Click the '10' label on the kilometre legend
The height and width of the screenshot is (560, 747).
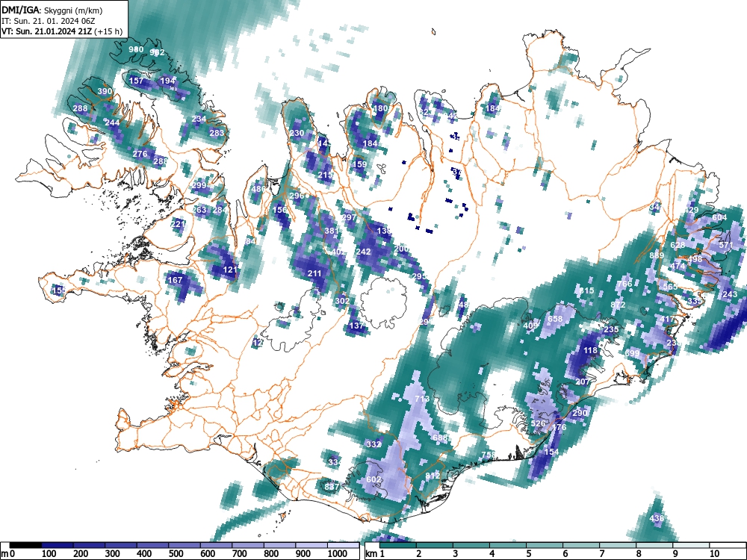[x=715, y=554]
